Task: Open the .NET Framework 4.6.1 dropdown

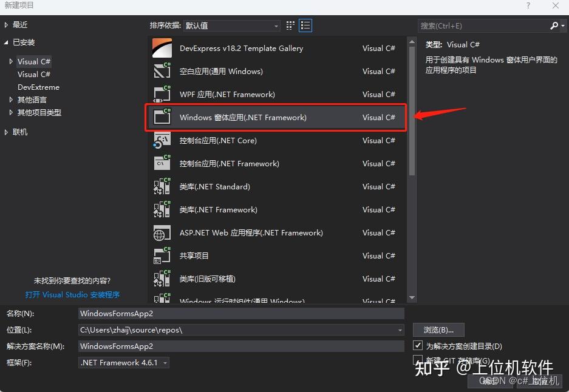Action: point(165,362)
